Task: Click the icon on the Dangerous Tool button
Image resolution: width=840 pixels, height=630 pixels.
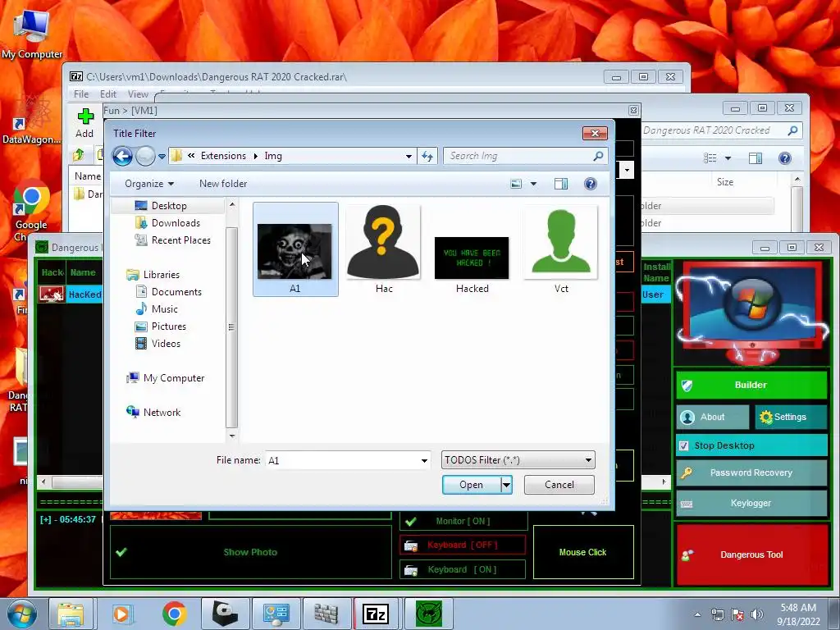Action: coord(687,555)
